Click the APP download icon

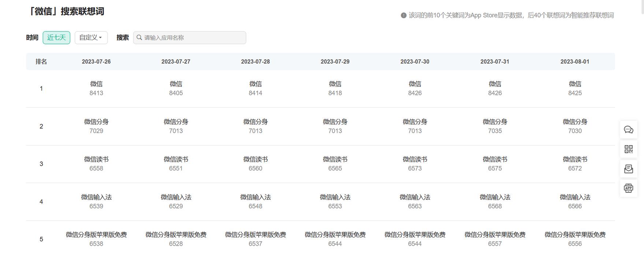tap(628, 188)
